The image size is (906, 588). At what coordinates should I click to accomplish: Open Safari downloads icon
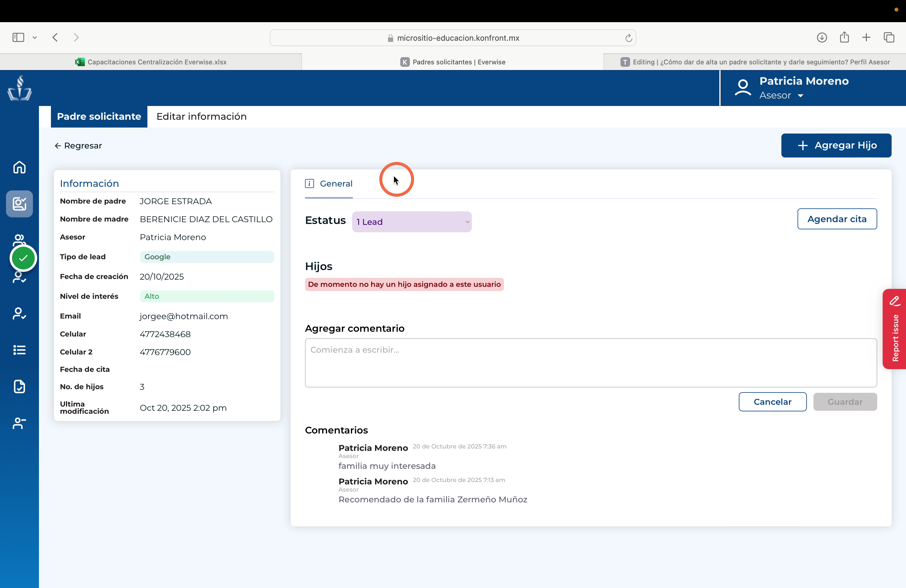(x=822, y=37)
